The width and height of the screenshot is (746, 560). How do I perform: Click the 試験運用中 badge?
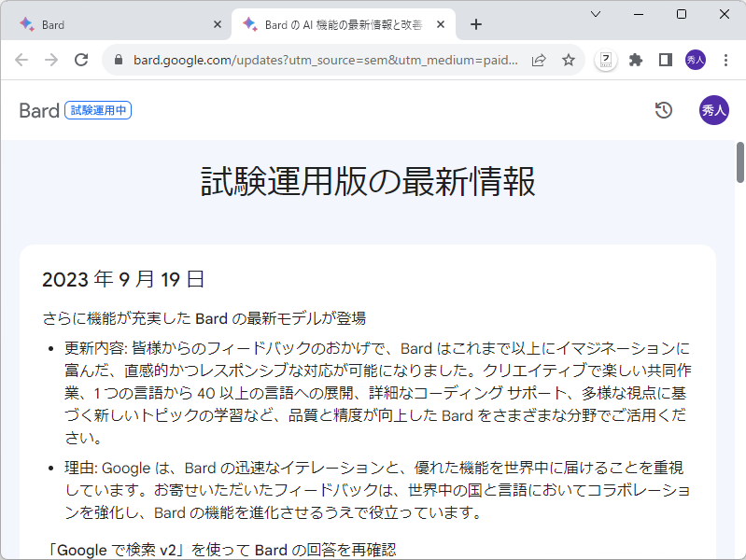click(x=98, y=110)
